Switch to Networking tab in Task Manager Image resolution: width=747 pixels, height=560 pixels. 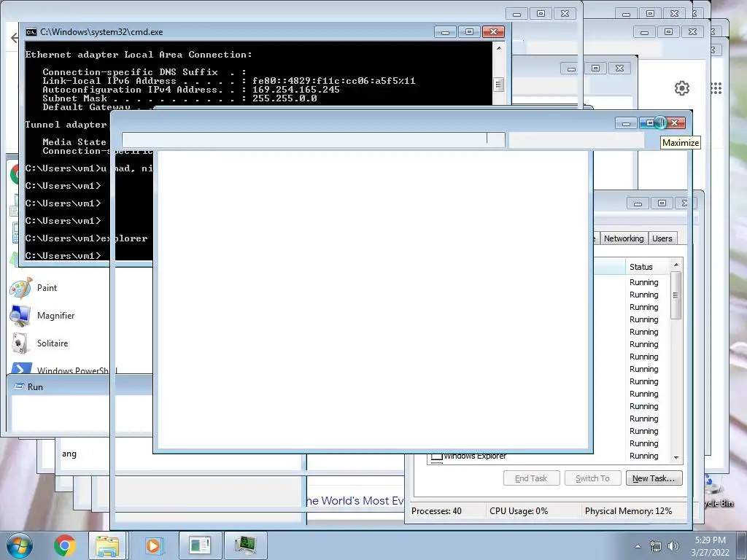click(623, 238)
